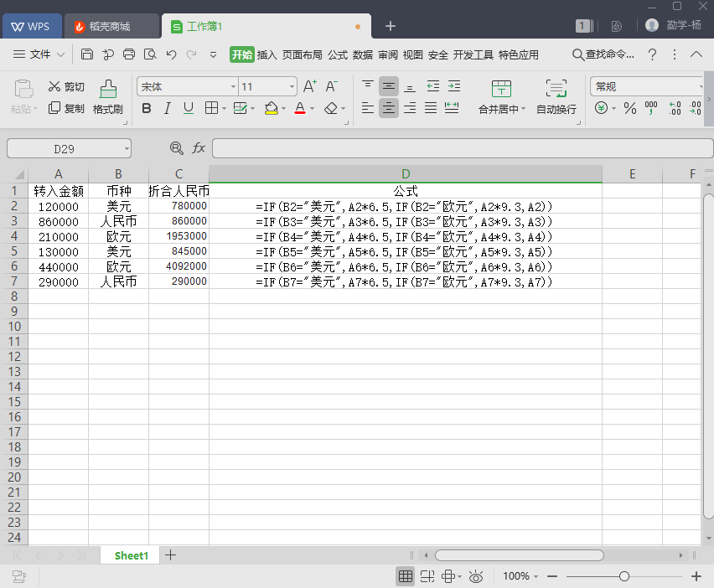Increase decimal places
This screenshot has width=714, height=588.
(x=675, y=108)
